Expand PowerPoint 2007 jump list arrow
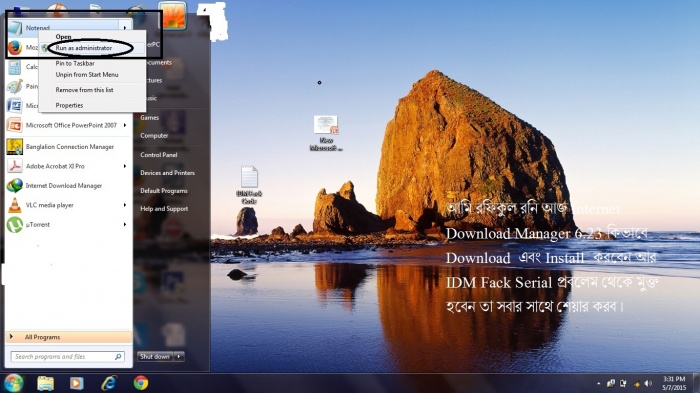This screenshot has height=393, width=700. tap(125, 125)
